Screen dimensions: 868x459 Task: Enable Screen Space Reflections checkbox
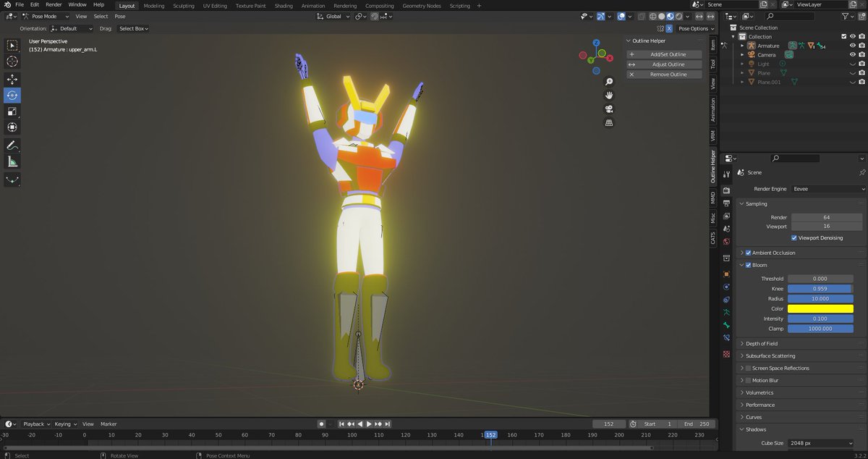tap(748, 368)
